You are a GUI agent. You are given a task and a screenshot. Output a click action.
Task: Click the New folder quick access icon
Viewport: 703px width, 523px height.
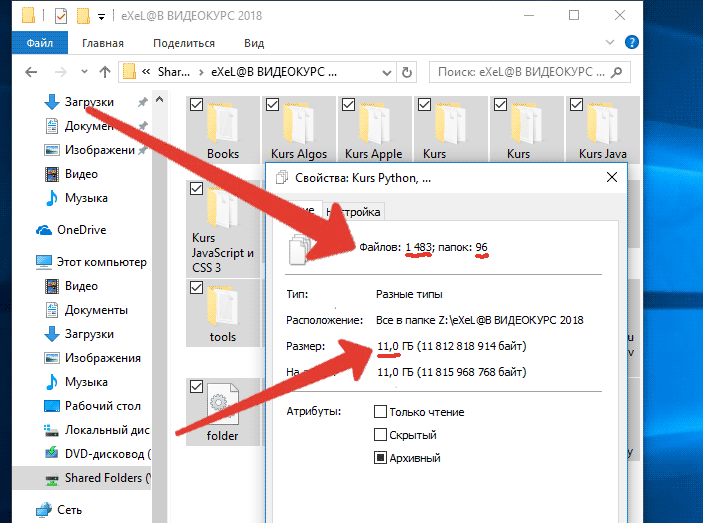click(83, 16)
